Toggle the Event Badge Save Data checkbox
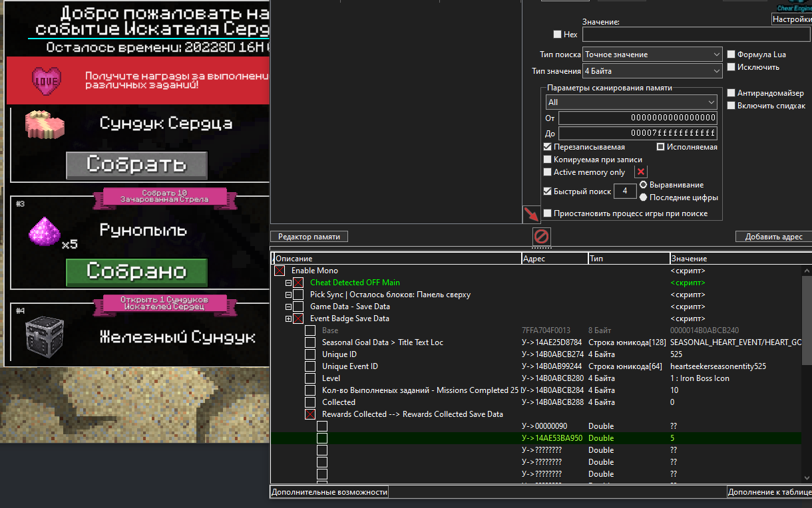Screen dimensions: 812x508 point(298,318)
